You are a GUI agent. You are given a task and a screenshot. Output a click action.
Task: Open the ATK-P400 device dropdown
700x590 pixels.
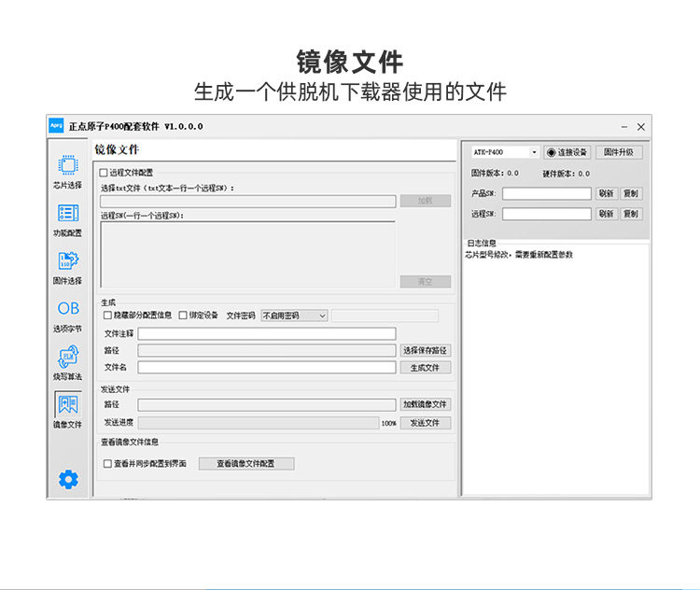tap(505, 152)
